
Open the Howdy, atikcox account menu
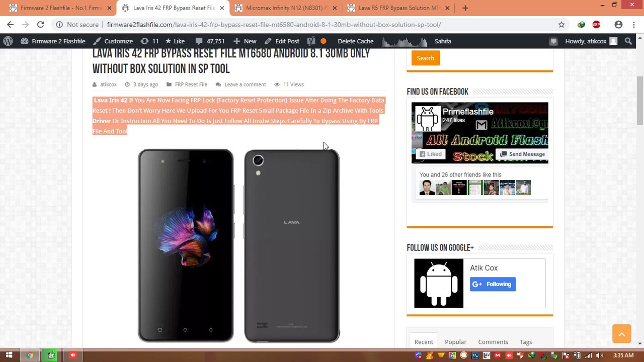[x=591, y=41]
